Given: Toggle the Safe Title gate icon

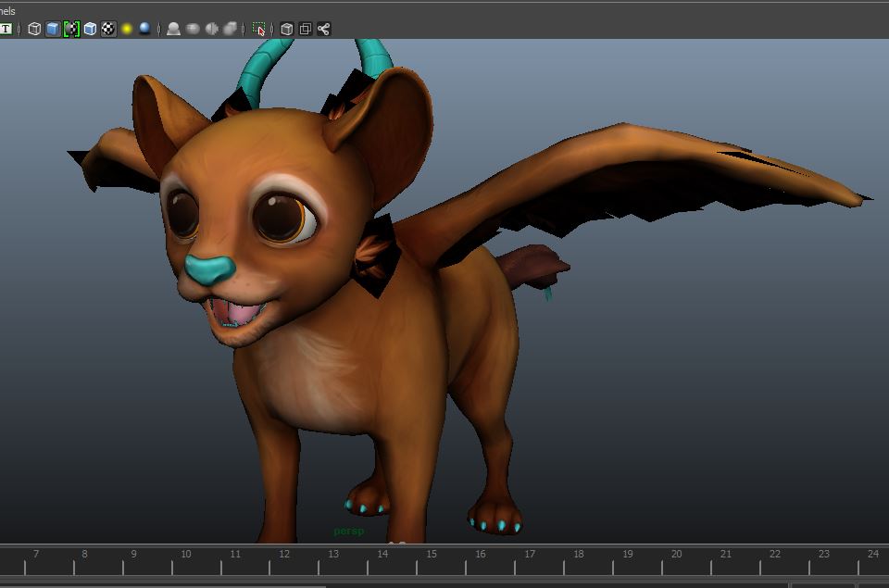Looking at the screenshot, I should pos(6,29).
